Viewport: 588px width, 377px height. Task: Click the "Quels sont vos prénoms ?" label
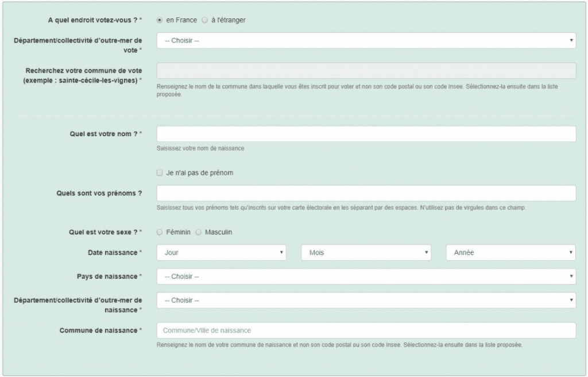pos(95,193)
